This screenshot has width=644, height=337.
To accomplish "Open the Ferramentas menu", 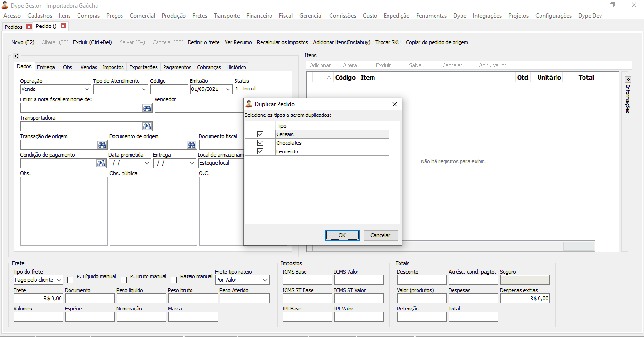I will coord(431,16).
